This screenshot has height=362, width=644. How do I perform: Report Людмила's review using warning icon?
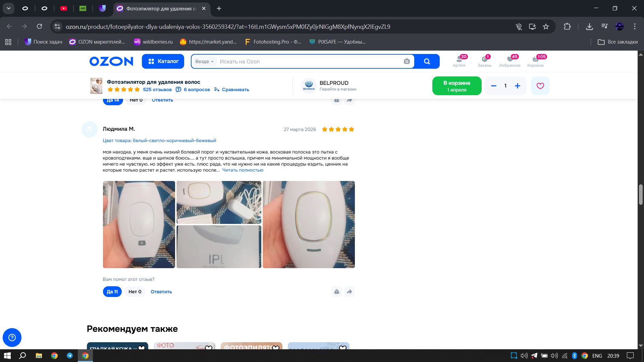pos(336,292)
